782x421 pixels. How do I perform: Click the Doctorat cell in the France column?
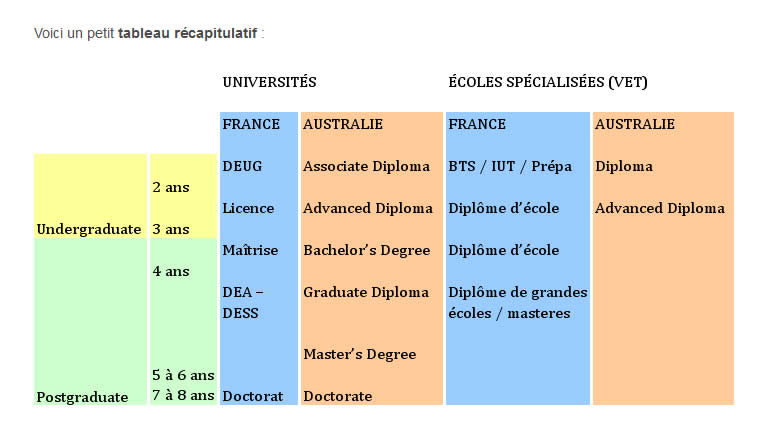tap(253, 396)
